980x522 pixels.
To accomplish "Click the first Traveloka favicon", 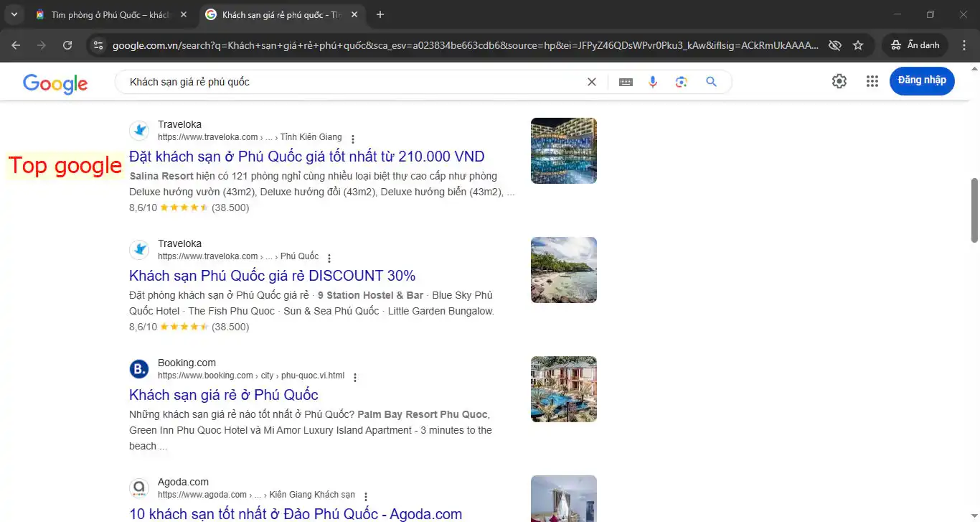I will pyautogui.click(x=139, y=131).
